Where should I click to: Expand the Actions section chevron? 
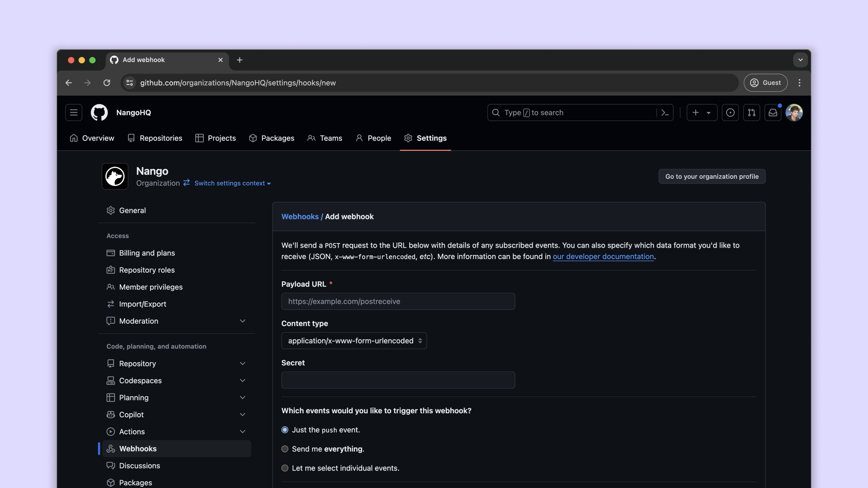pos(242,431)
